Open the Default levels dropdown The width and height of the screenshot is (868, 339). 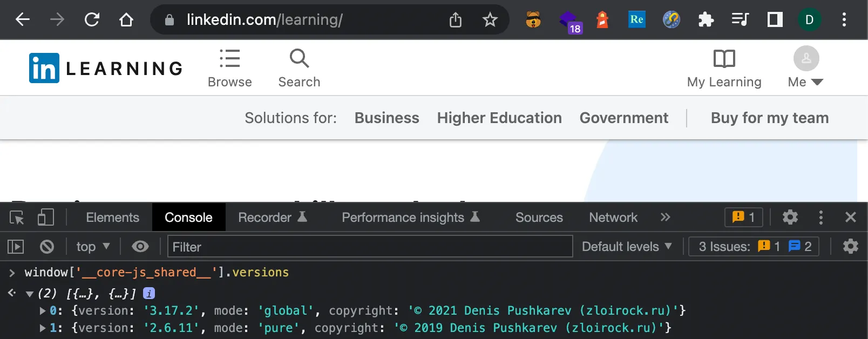[627, 247]
